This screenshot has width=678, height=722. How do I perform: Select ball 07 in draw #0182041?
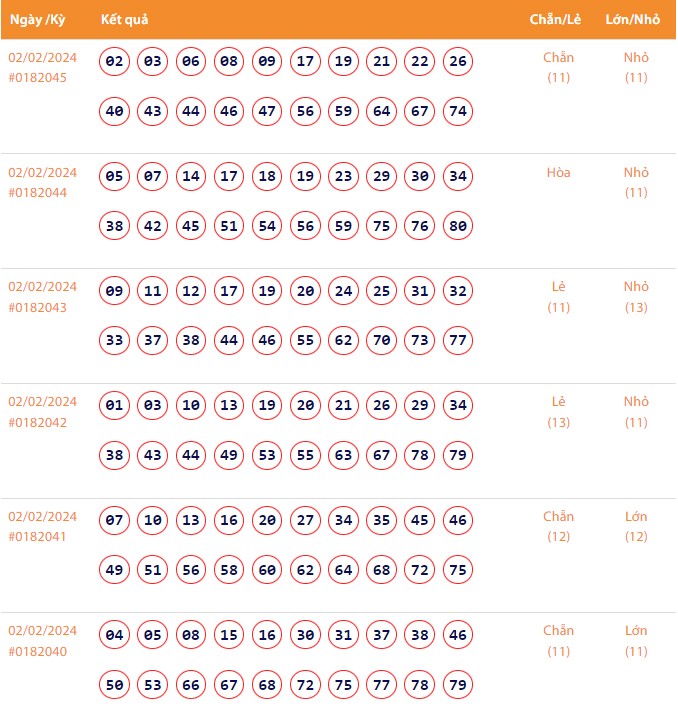click(115, 521)
